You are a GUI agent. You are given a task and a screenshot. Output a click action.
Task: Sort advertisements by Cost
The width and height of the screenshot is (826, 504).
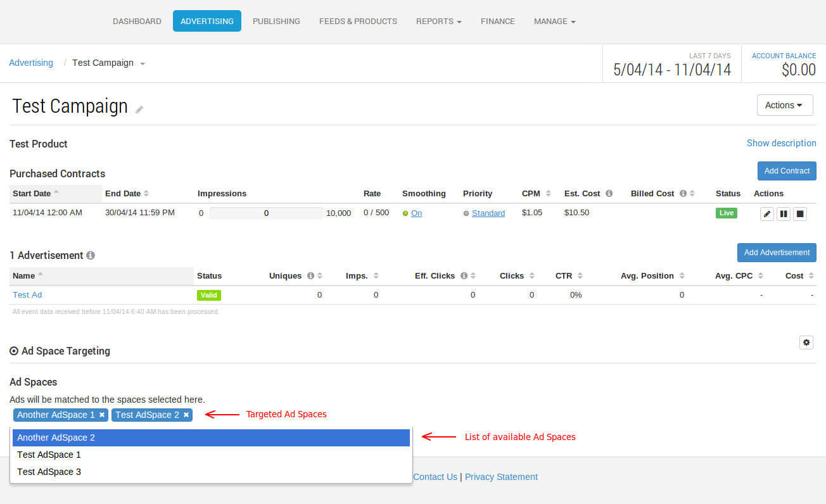(x=800, y=276)
